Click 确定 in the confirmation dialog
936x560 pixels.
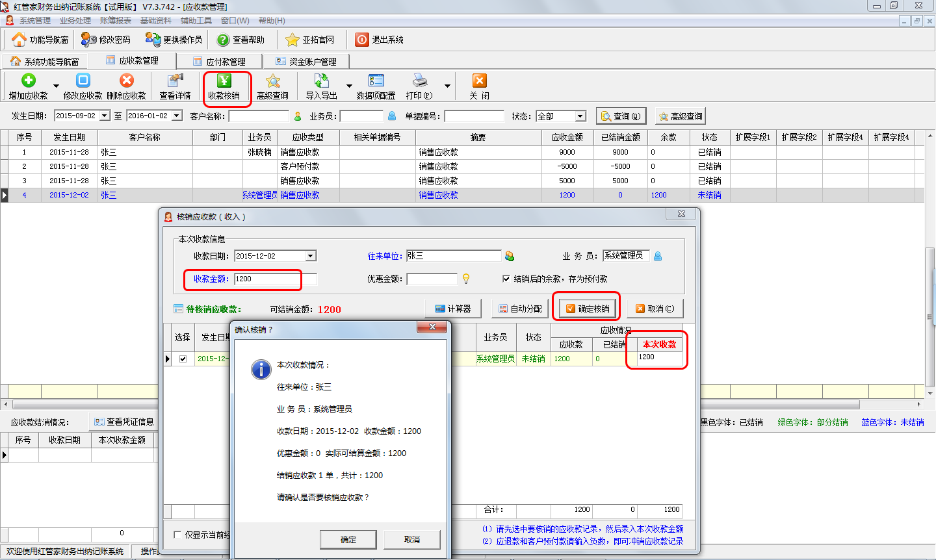pyautogui.click(x=348, y=539)
